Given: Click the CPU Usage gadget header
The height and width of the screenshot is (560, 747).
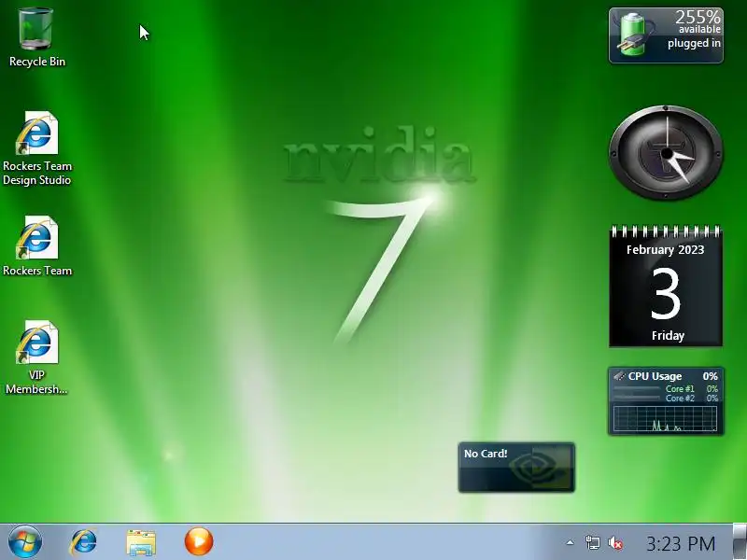Looking at the screenshot, I should pos(666,376).
